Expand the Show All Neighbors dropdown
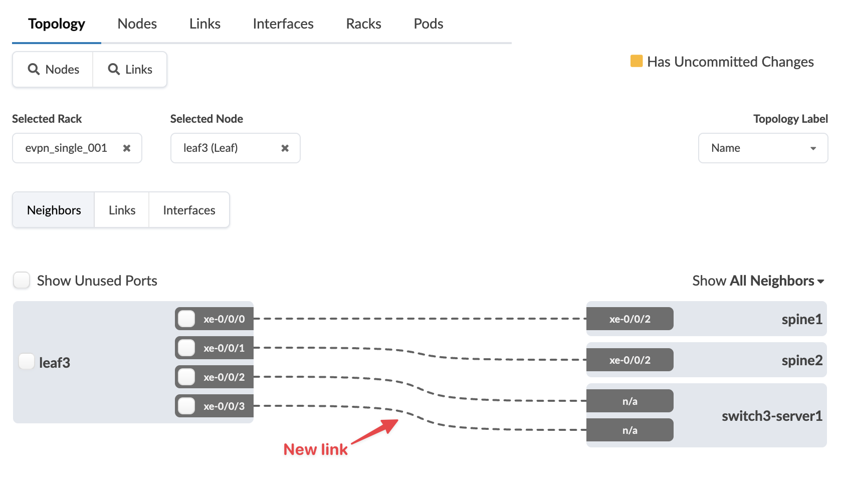This screenshot has height=504, width=842. click(x=758, y=281)
